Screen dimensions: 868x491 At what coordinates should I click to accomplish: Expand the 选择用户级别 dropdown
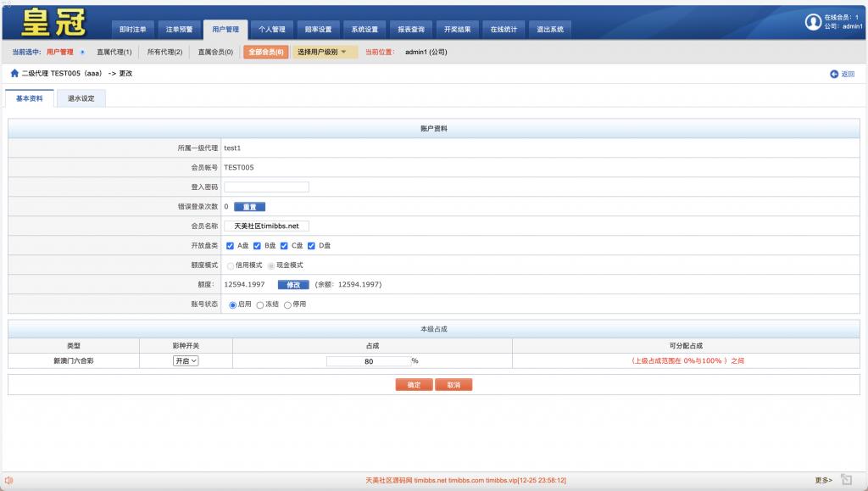325,52
